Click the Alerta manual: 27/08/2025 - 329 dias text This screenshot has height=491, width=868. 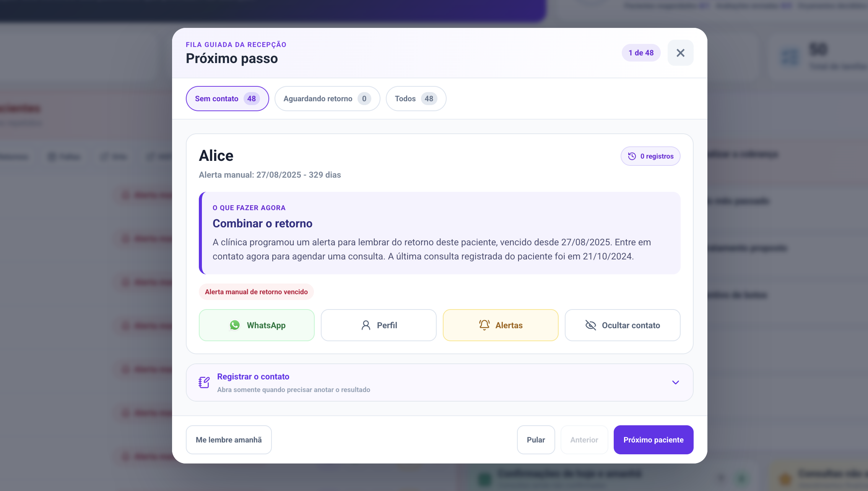(270, 175)
